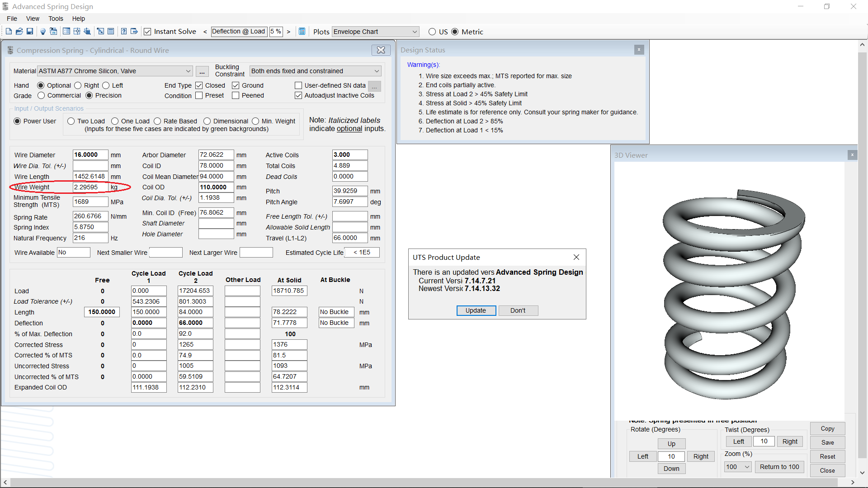Click the Don't button in update dialog
Screen dimensions: 868x488
[x=518, y=310]
